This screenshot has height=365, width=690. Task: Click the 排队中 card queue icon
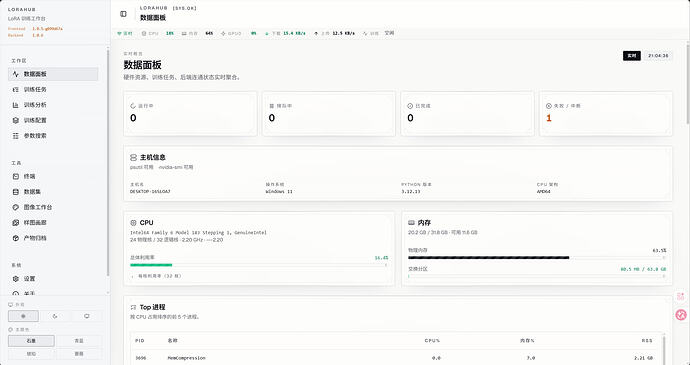point(272,106)
